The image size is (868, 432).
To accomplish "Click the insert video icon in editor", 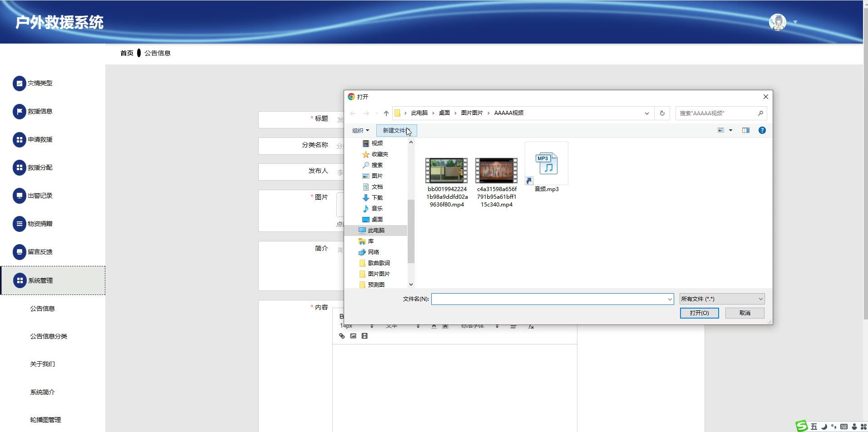I will point(365,336).
